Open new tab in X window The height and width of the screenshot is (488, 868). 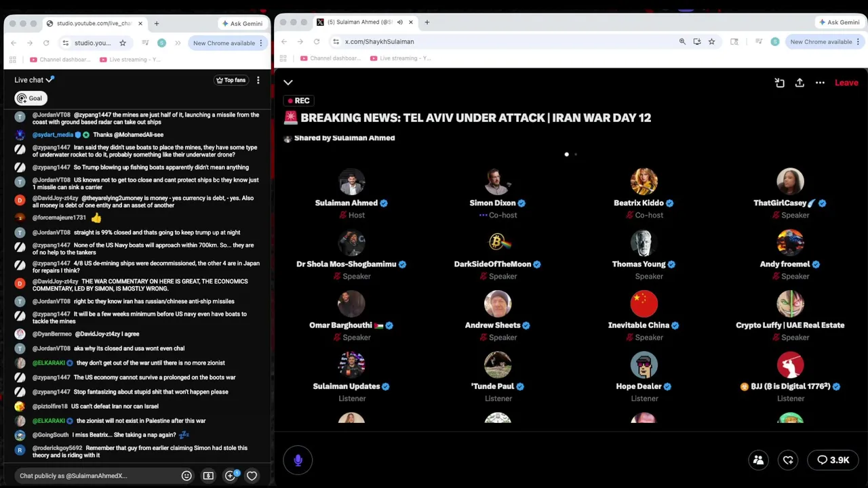click(x=427, y=22)
